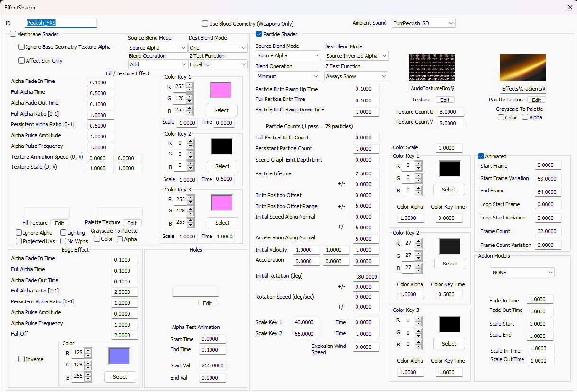The width and height of the screenshot is (577, 392).
Task: Click End Frame field showing 64.0000
Action: click(548, 192)
